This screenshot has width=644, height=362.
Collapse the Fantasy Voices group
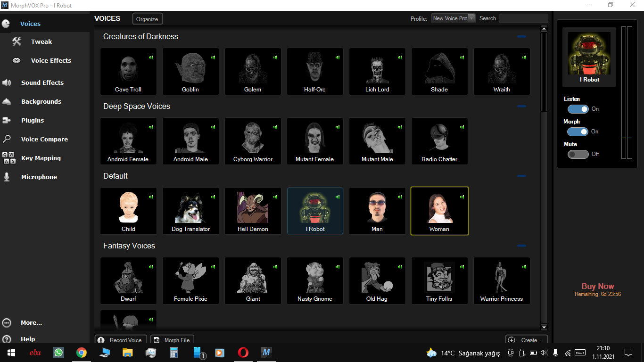521,246
